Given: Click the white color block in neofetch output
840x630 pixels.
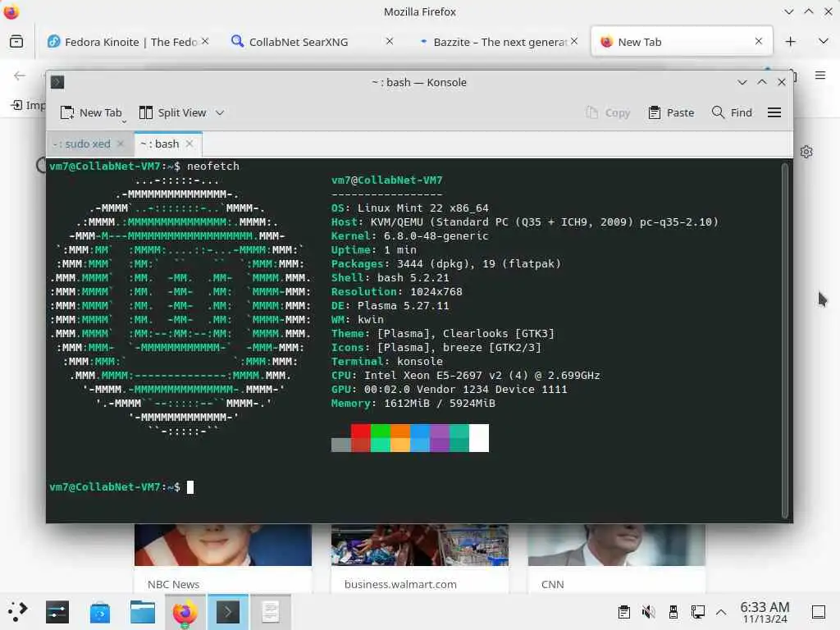Looking at the screenshot, I should (479, 438).
